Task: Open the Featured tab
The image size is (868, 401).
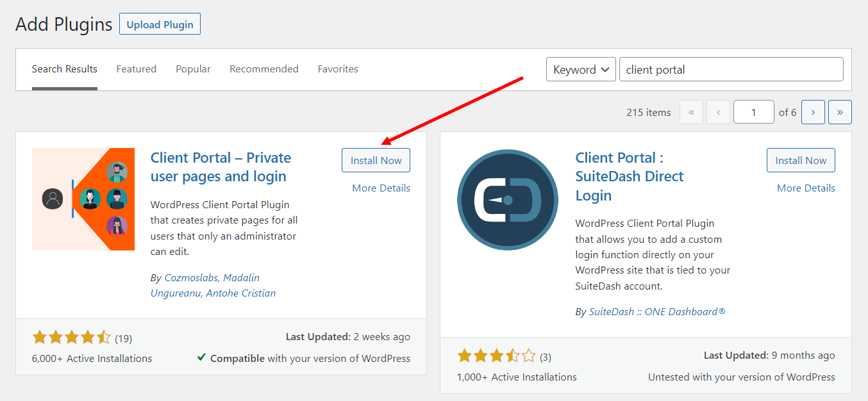Action: coord(137,69)
